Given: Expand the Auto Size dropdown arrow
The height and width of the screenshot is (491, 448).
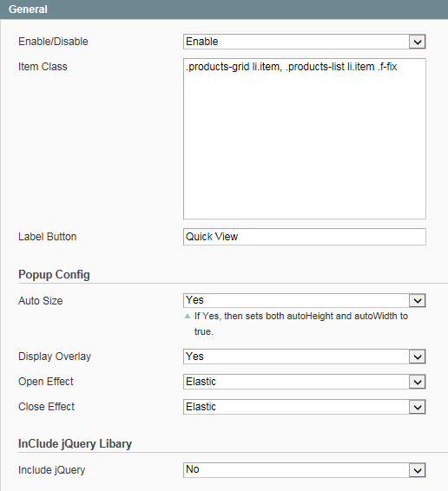Looking at the screenshot, I should (x=418, y=301).
